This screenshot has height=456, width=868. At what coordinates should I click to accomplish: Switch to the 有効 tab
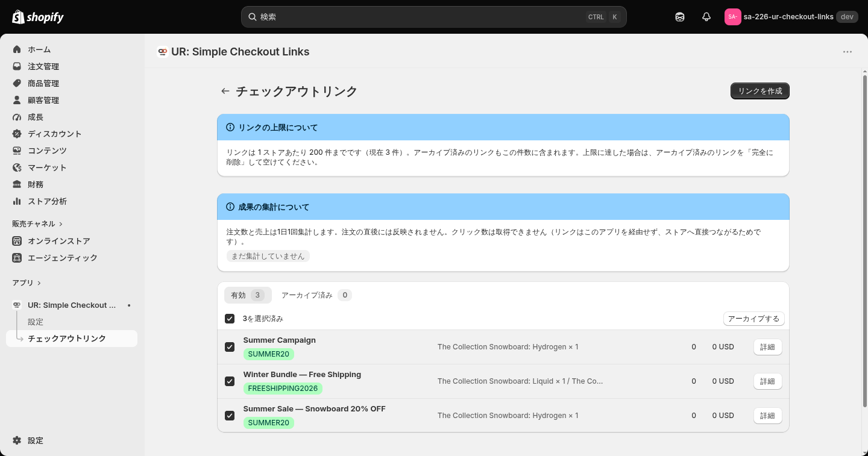(x=248, y=295)
